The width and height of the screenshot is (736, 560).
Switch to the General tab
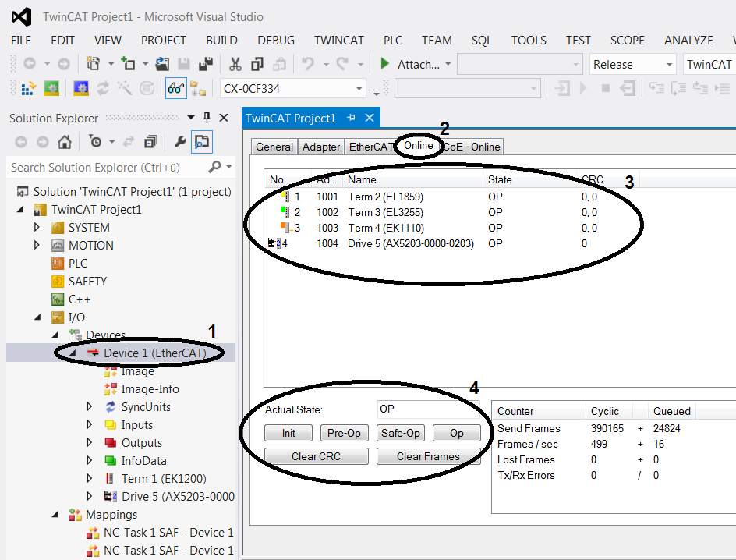coord(274,147)
